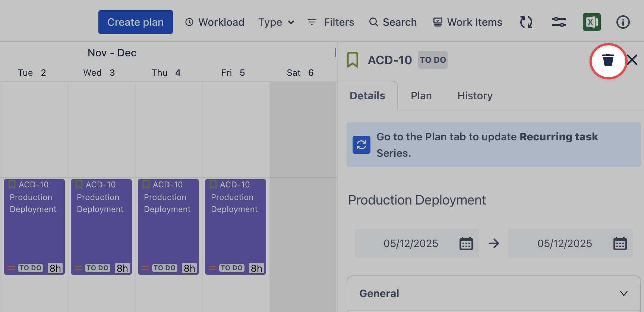Open the Workload view

click(x=215, y=22)
